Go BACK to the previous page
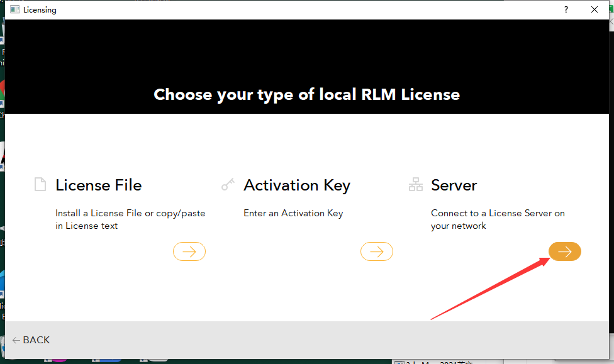 click(31, 339)
